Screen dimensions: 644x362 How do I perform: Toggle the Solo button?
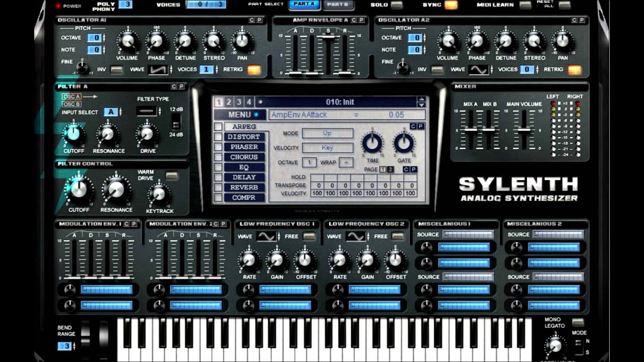(x=397, y=5)
